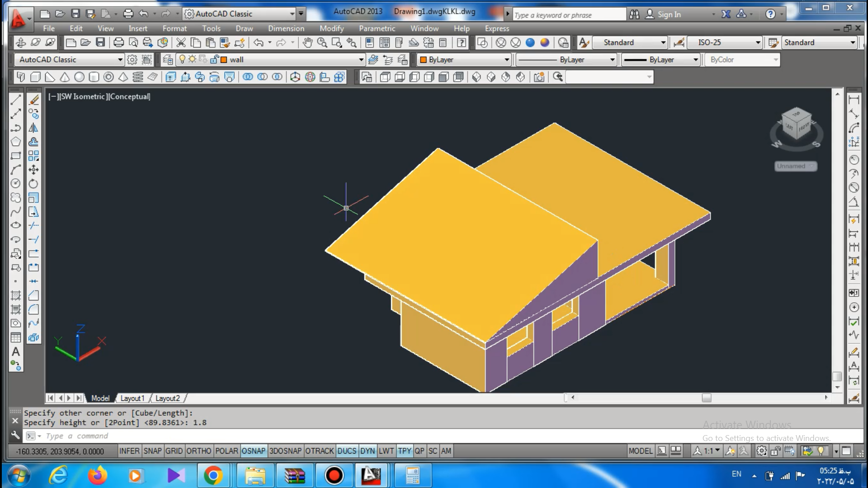Screen dimensions: 868x488
Task: Toggle ORTHO mode in status bar
Action: coord(198,451)
